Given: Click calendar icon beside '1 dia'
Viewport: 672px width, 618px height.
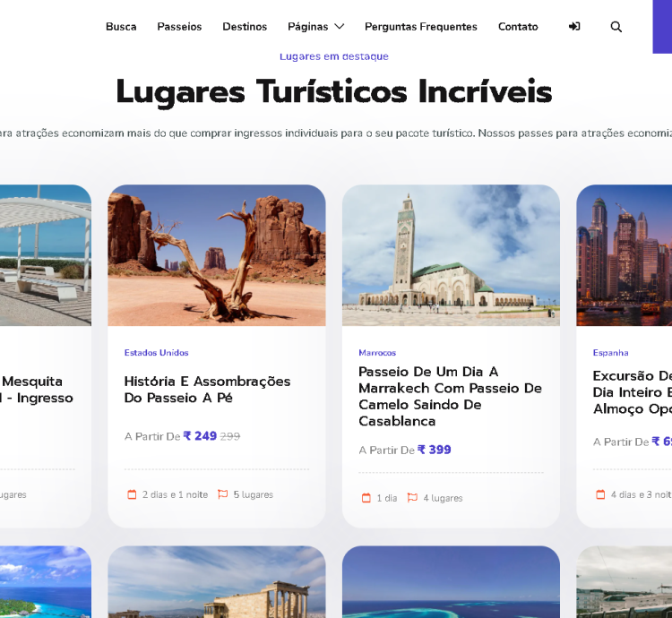Looking at the screenshot, I should click(366, 498).
